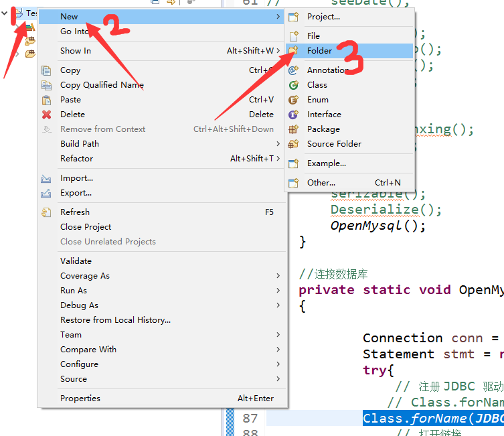
Task: Click the Annotation @ icon
Action: click(293, 70)
